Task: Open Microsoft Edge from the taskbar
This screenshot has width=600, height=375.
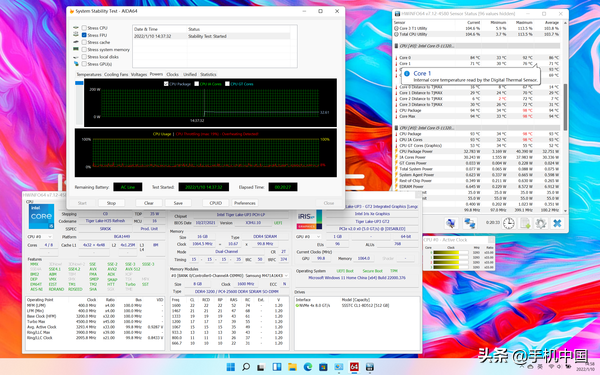Action: click(308, 367)
